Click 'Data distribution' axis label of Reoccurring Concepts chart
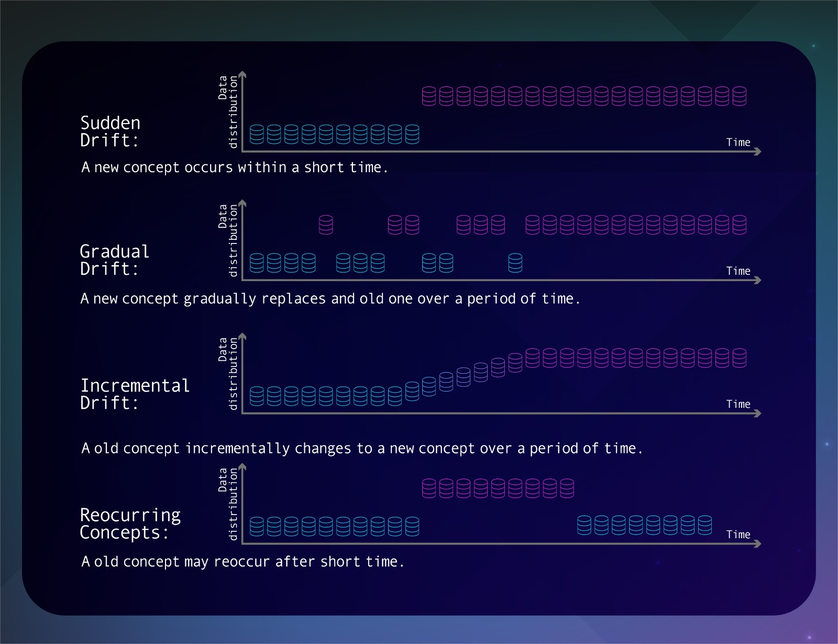 pos(228,504)
